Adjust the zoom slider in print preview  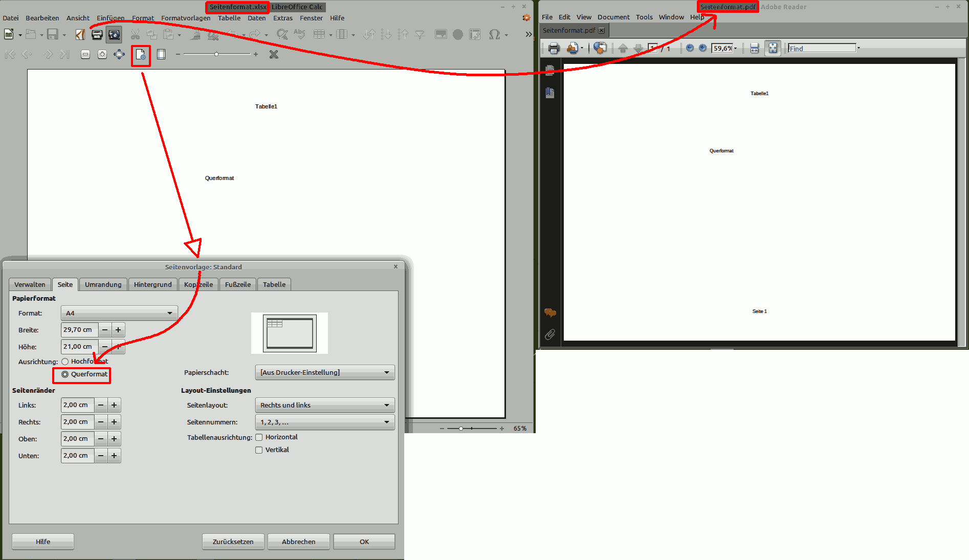(x=217, y=54)
